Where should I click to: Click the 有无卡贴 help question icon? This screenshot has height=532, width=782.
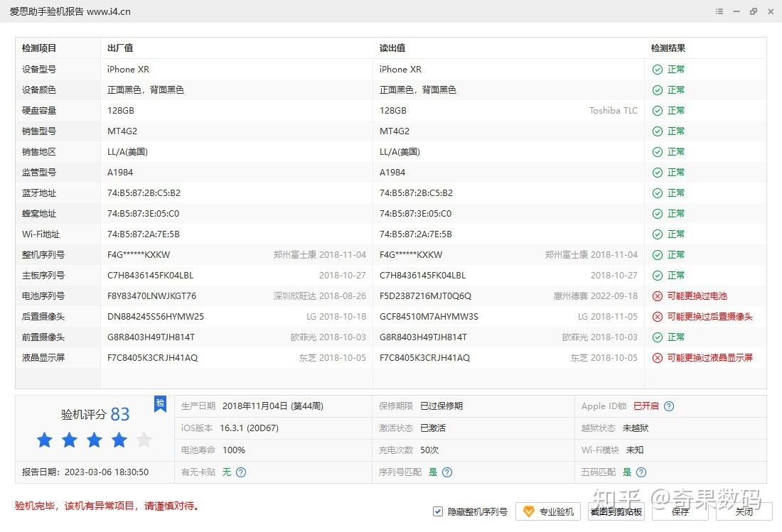(241, 472)
